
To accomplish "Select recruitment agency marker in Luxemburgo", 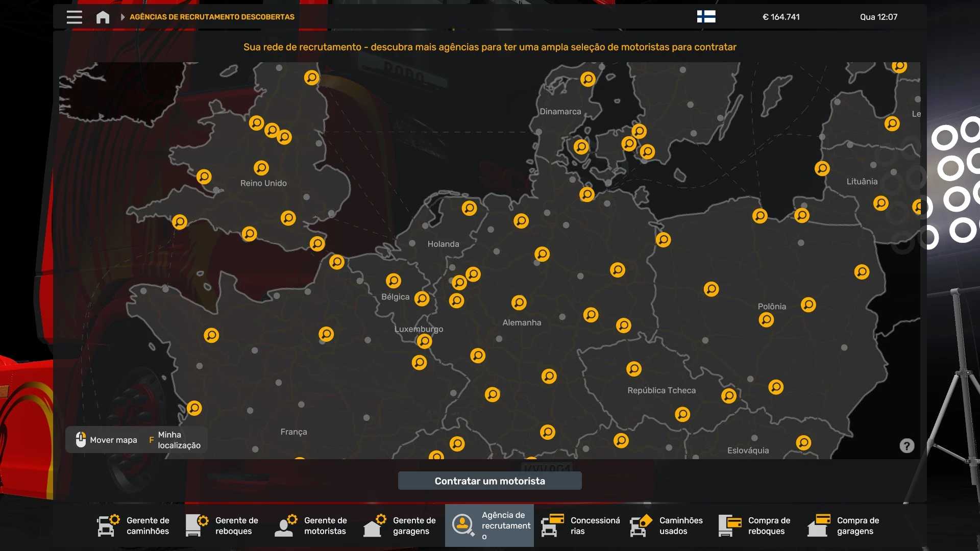I will click(424, 341).
